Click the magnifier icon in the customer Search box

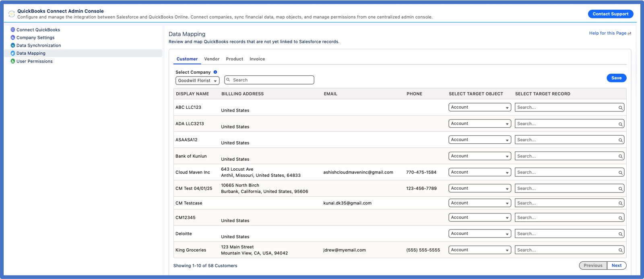click(x=228, y=80)
